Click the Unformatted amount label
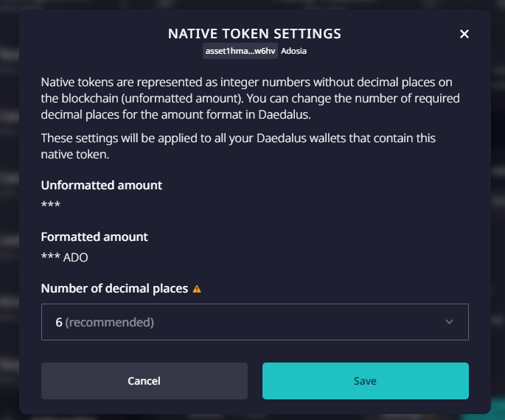The width and height of the screenshot is (505, 420). 102,185
